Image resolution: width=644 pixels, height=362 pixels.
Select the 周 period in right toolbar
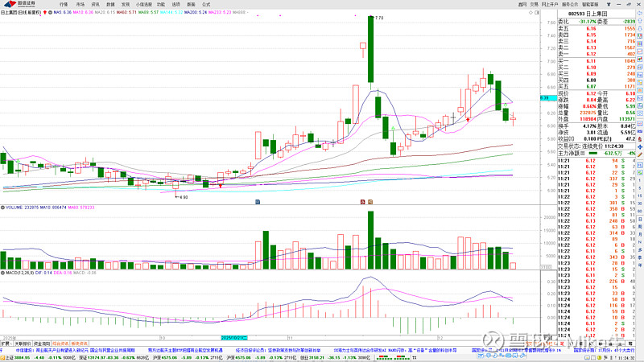tap(640, 227)
